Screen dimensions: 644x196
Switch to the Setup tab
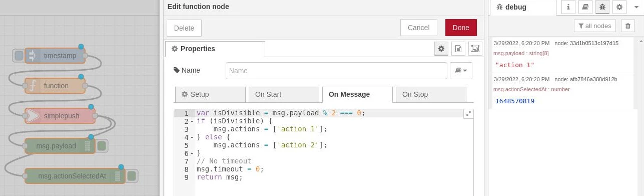210,94
